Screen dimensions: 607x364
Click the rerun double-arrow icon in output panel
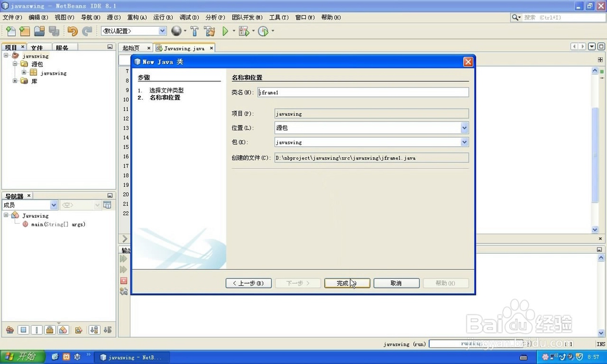click(123, 258)
